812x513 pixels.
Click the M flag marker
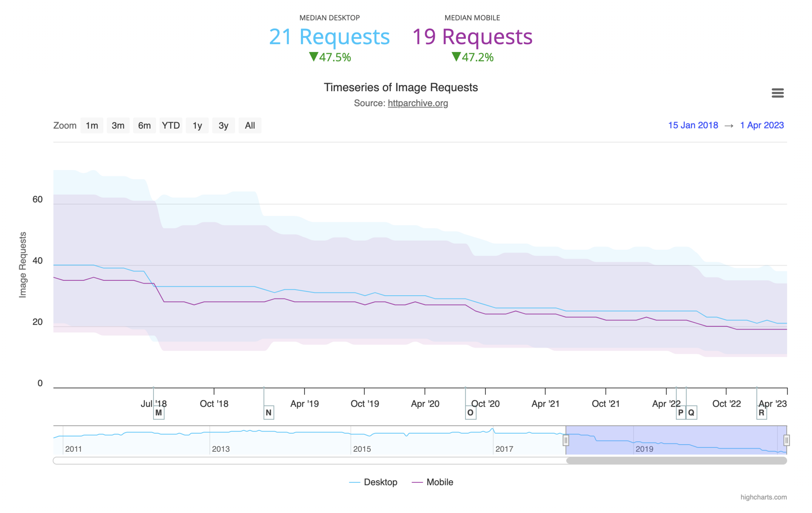pos(159,413)
